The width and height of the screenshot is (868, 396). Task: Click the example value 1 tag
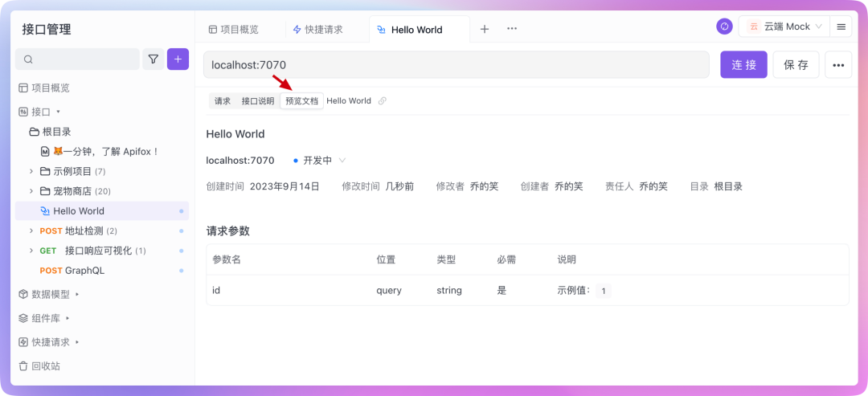pyautogui.click(x=604, y=290)
